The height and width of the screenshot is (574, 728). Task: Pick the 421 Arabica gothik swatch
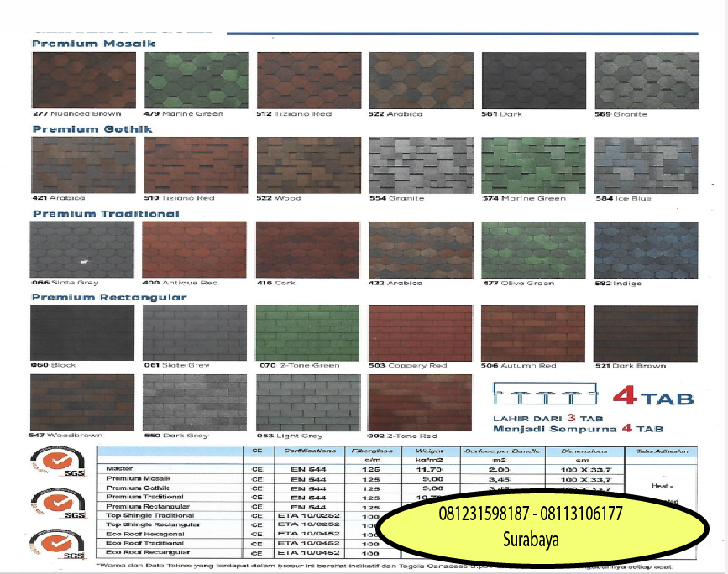click(x=84, y=164)
